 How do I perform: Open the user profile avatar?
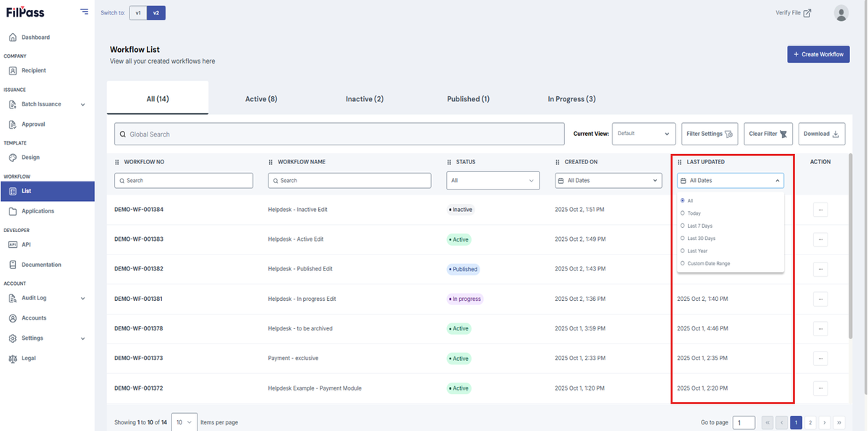coord(841,12)
